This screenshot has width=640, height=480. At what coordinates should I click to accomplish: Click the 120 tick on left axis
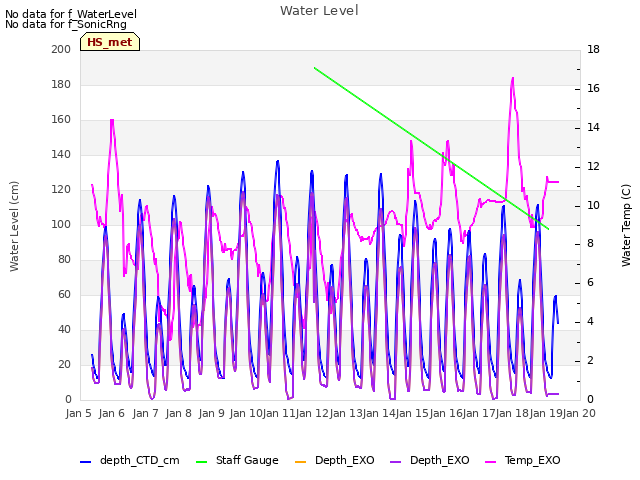click(x=61, y=190)
